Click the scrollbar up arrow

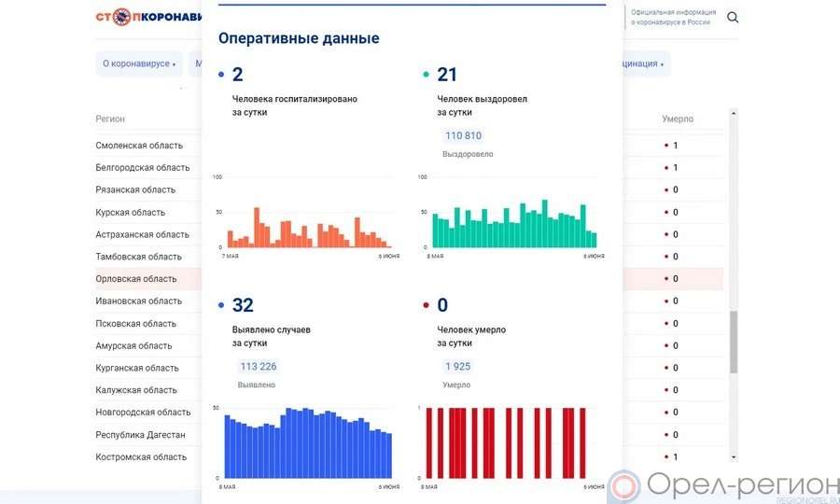[733, 114]
